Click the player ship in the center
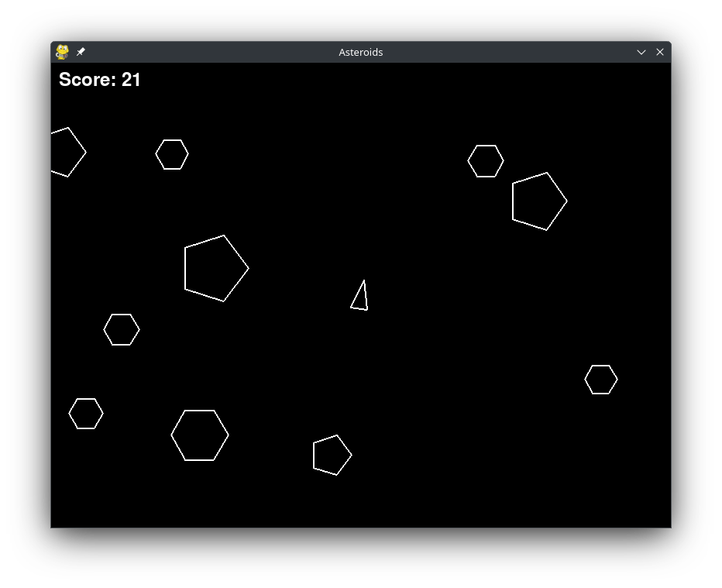 pos(359,297)
